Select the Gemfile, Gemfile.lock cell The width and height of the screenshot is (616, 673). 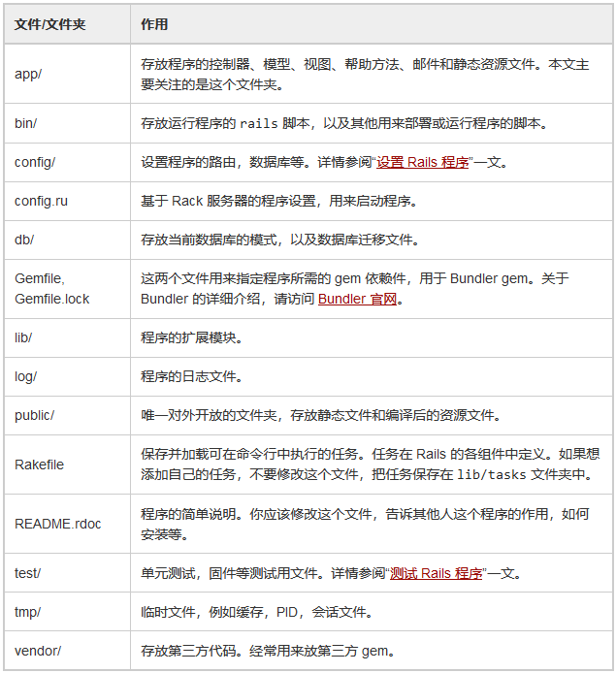click(67, 289)
